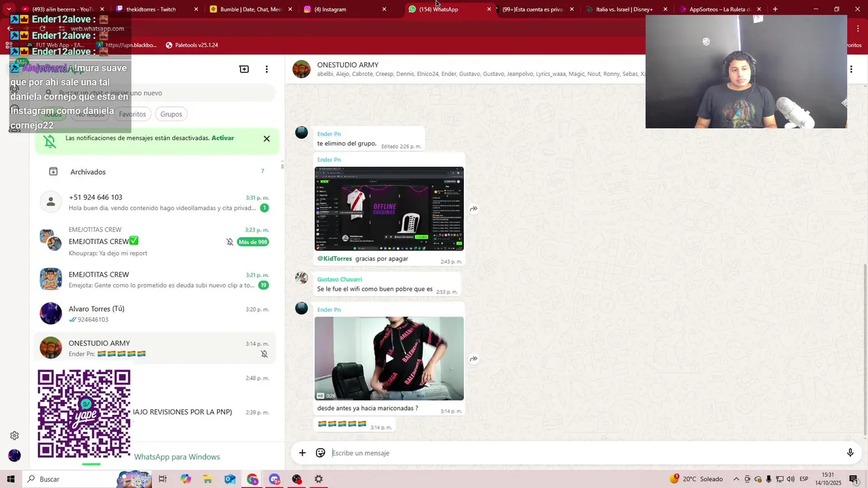The image size is (868, 488).
Task: Click Gustavo Chavarri's avatar in the chat
Action: pos(302,278)
